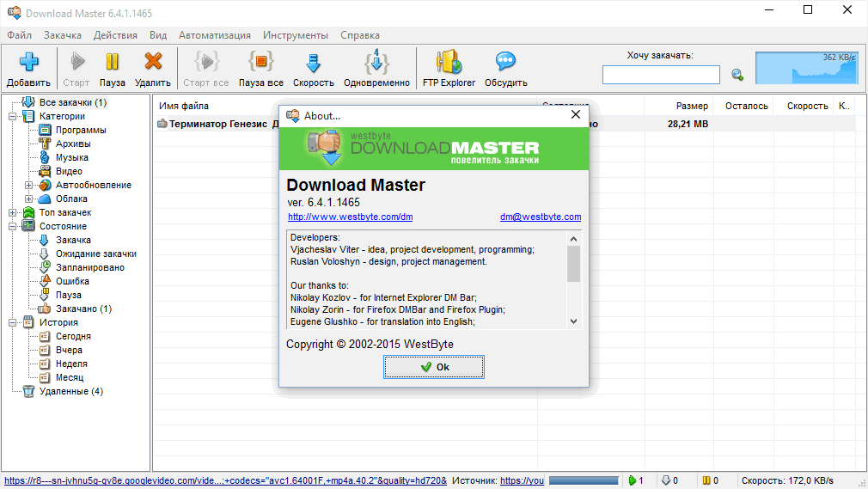This screenshot has width=868, height=489.
Task: Select Закачано (1) tree item
Action: coord(83,309)
